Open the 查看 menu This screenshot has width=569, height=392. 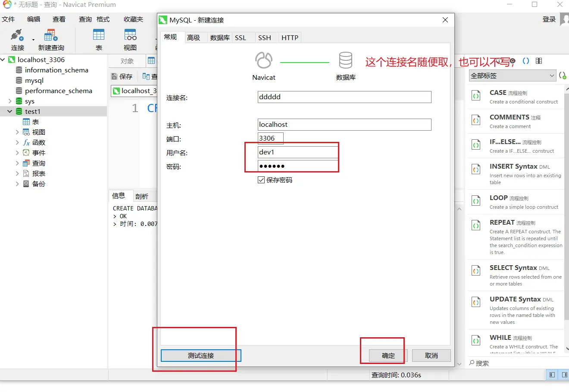coord(59,19)
